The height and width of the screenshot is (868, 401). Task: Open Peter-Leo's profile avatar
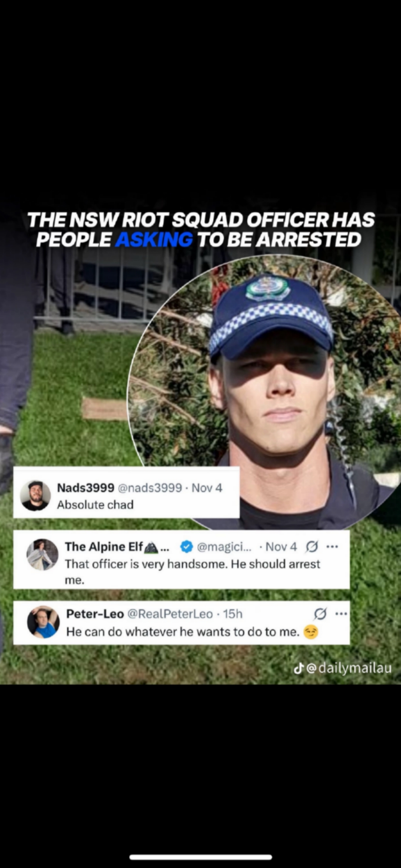click(x=44, y=622)
